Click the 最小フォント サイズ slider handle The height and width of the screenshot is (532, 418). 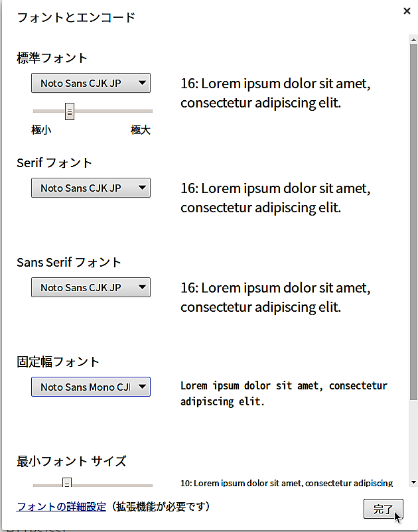[x=67, y=482]
